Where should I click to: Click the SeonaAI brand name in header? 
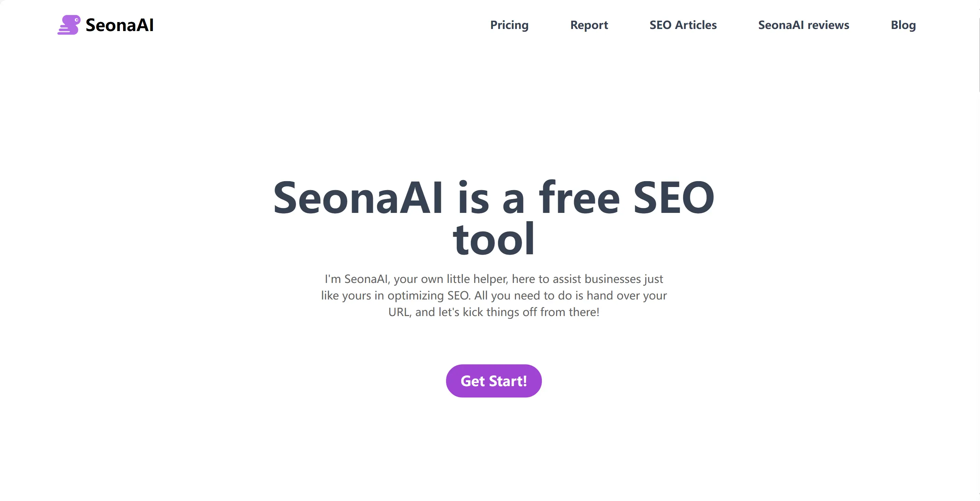[119, 25]
